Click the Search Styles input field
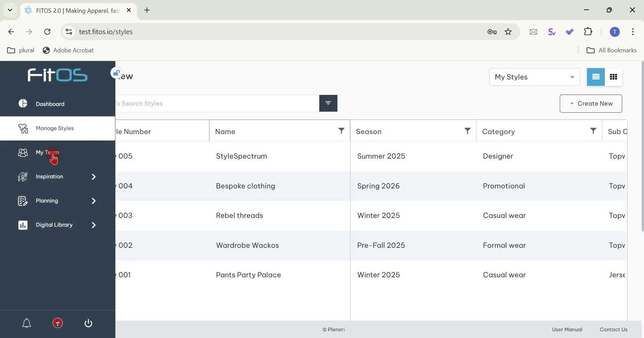644x338 pixels. (x=217, y=103)
